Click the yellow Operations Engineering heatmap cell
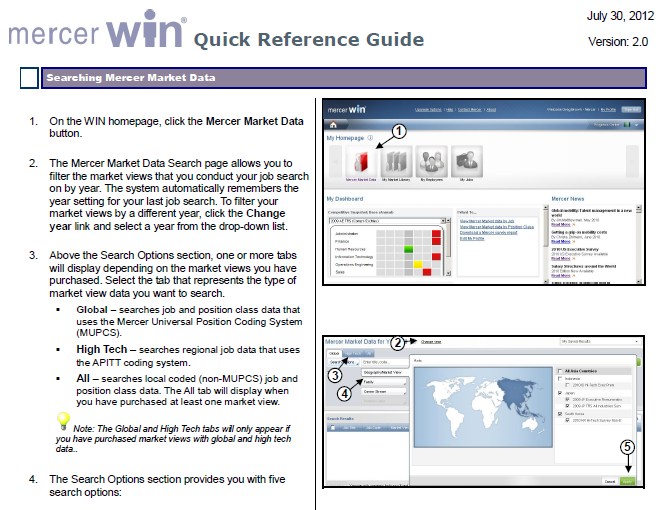The height and width of the screenshot is (510, 663). pos(418,264)
